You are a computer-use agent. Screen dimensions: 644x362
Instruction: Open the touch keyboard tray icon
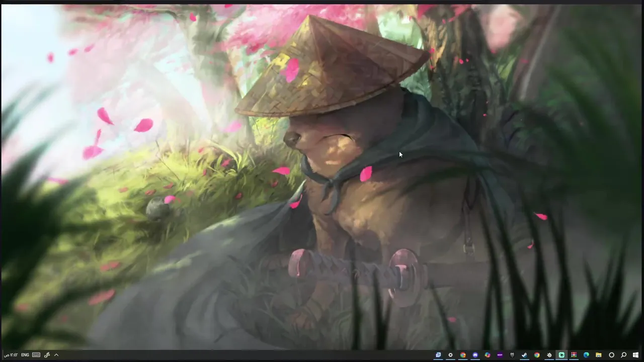coord(36,355)
